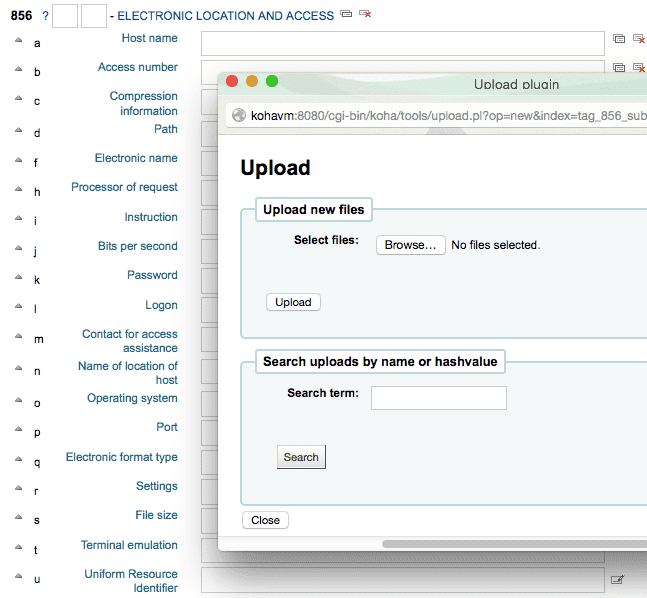Focus the Search term text field

pos(438,398)
